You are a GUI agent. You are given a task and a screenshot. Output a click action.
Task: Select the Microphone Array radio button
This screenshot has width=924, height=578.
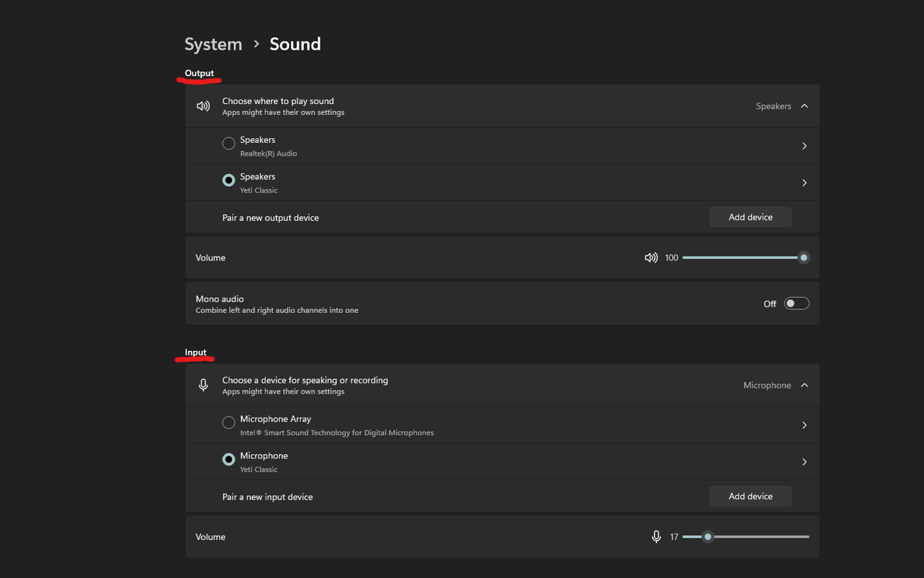coord(228,422)
